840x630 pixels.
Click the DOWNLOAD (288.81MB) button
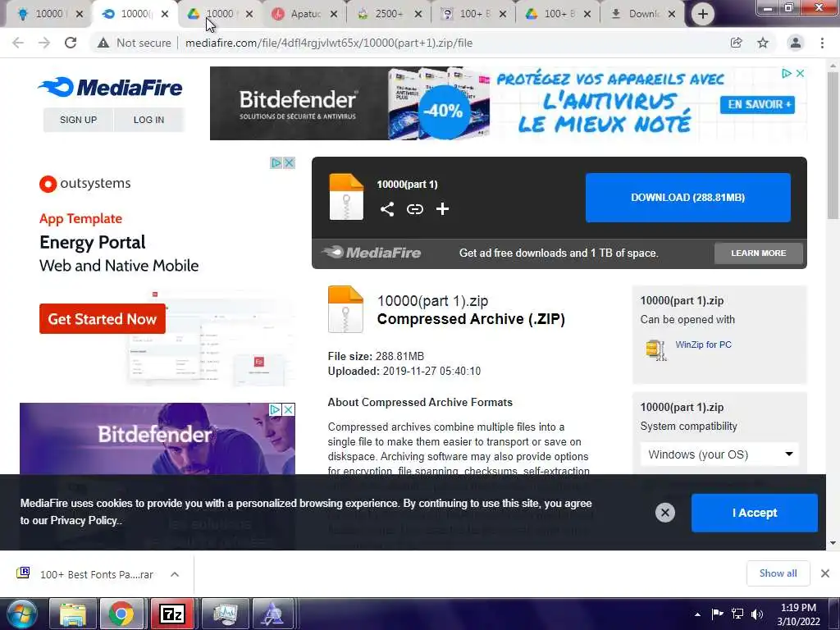pyautogui.click(x=688, y=198)
